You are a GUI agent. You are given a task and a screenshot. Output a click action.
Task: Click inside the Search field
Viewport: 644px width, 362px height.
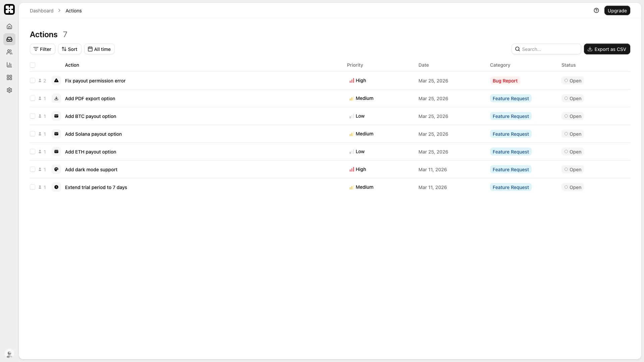click(x=546, y=49)
